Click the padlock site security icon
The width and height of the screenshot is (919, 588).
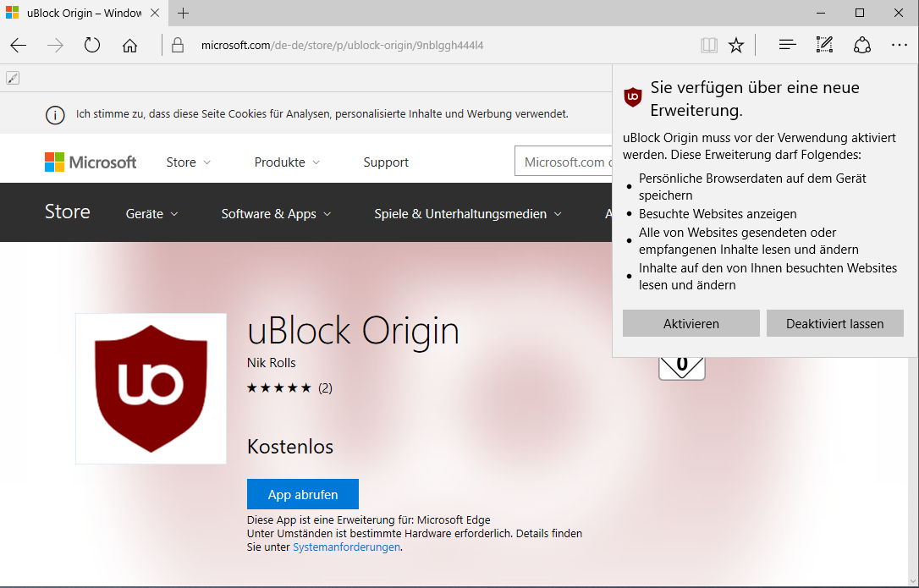coord(178,45)
